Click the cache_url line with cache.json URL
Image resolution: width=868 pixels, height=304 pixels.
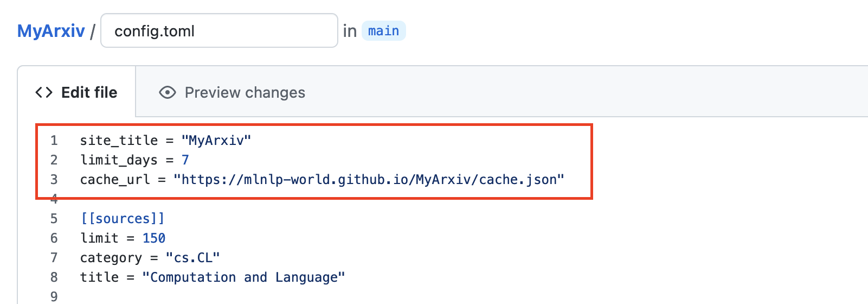[x=322, y=180]
